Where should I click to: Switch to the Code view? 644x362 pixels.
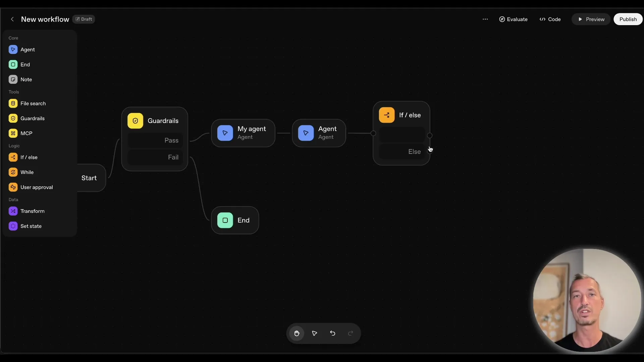point(550,19)
